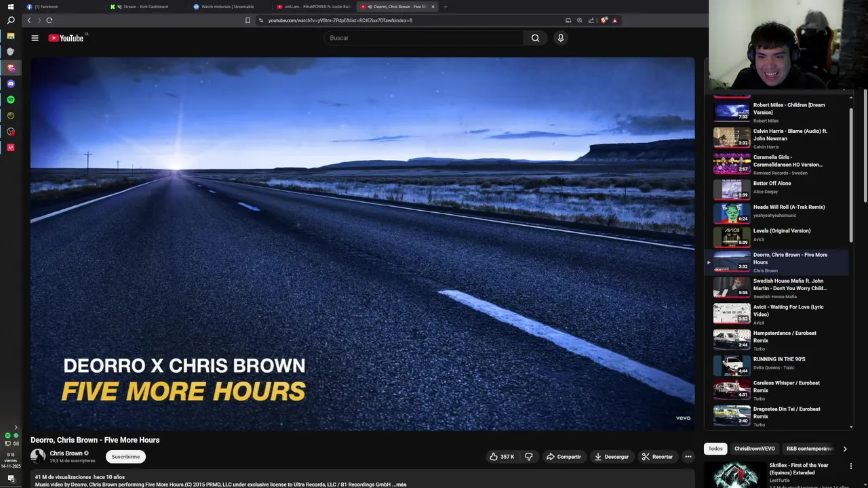Switch to will.i.am #thatPOWER tab

[313, 7]
